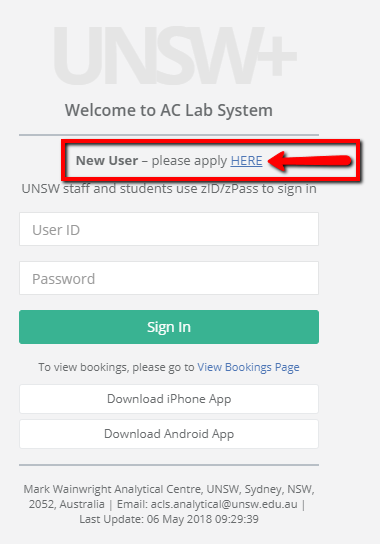Click the HERE link for new users

246,161
